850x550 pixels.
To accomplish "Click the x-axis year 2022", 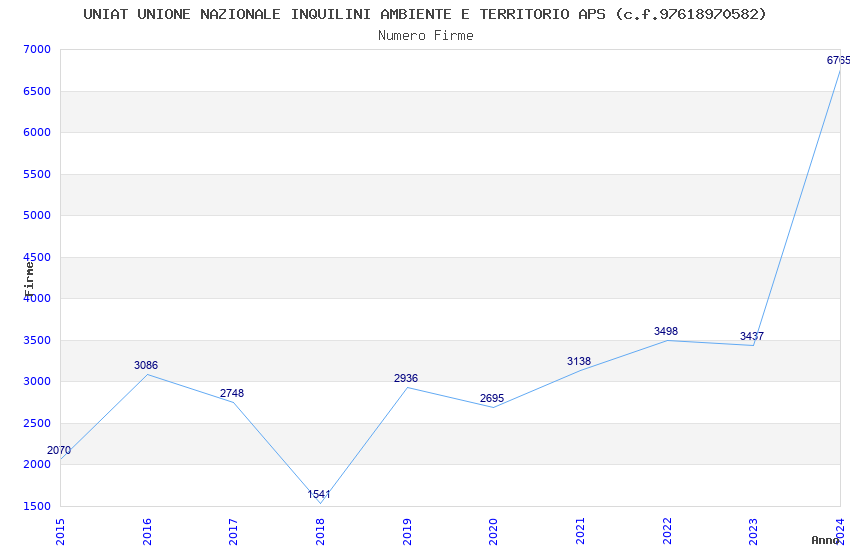I will coord(667,532).
